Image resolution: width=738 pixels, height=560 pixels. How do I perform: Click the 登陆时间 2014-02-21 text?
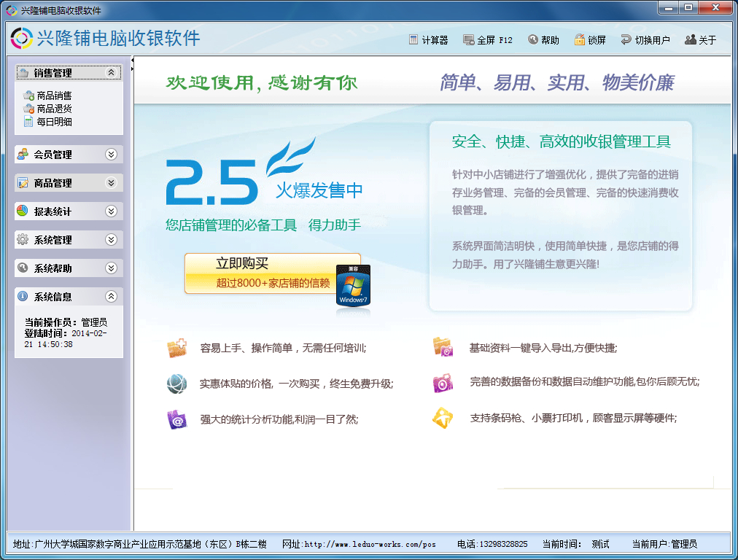coord(66,339)
